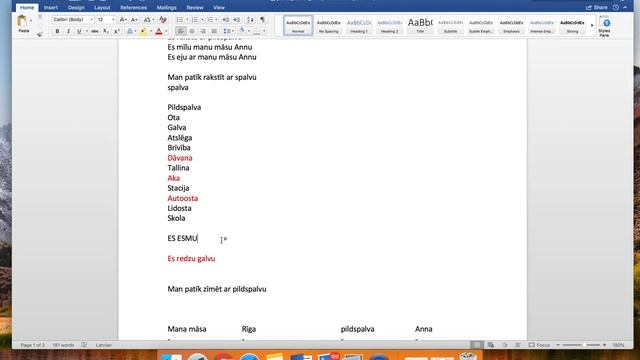640x360 pixels.
Task: Click the Sort icon
Action: (250, 20)
